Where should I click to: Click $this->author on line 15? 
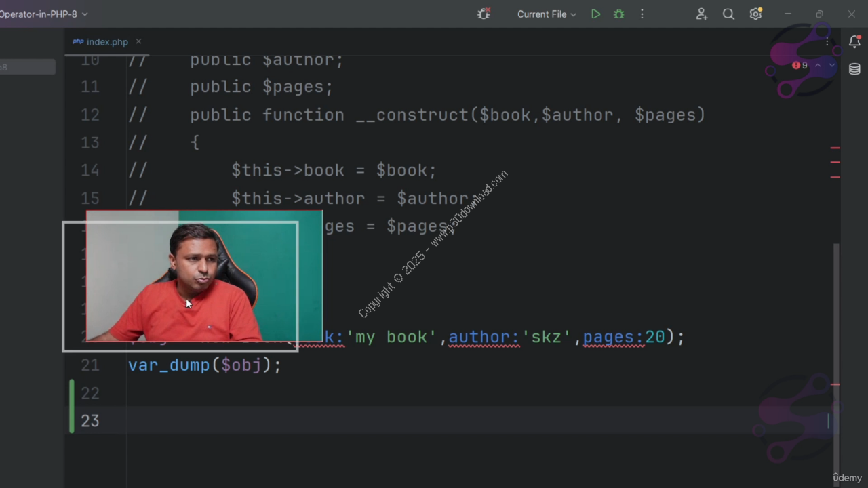pyautogui.click(x=298, y=199)
